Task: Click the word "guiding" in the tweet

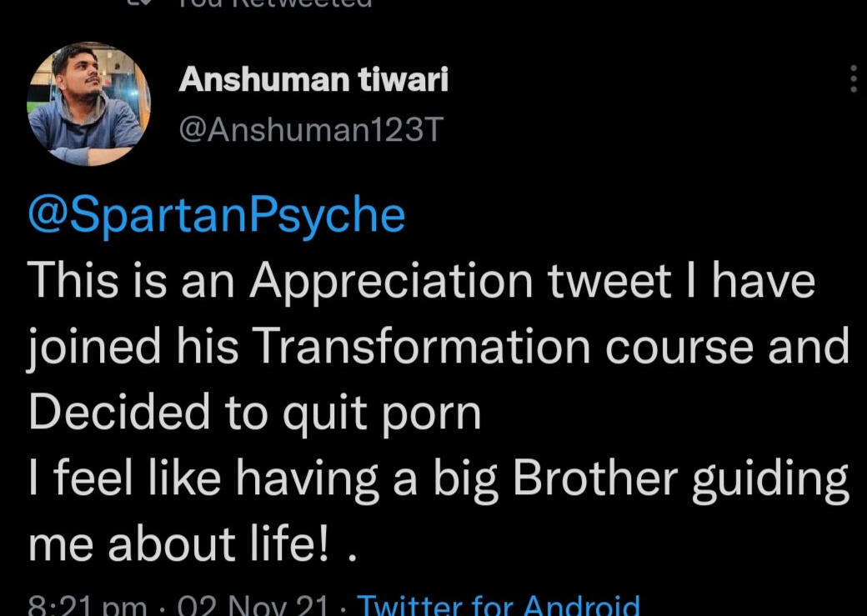Action: click(x=772, y=479)
